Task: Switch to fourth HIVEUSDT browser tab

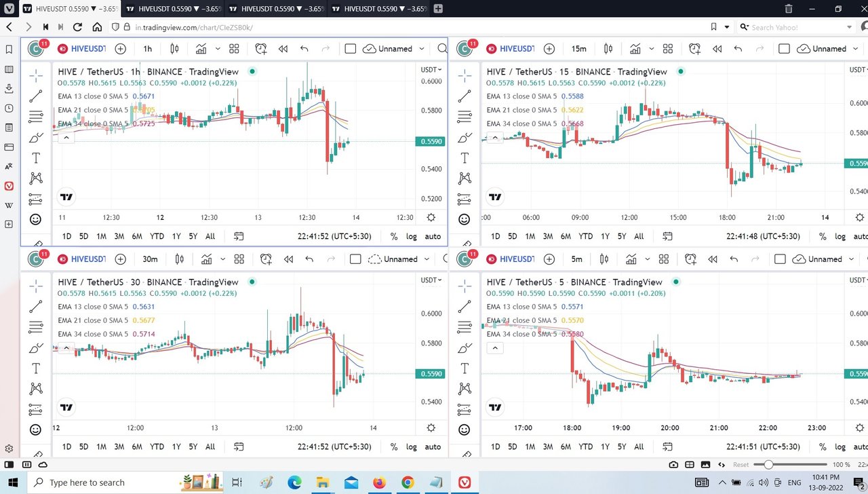Action: 378,9
